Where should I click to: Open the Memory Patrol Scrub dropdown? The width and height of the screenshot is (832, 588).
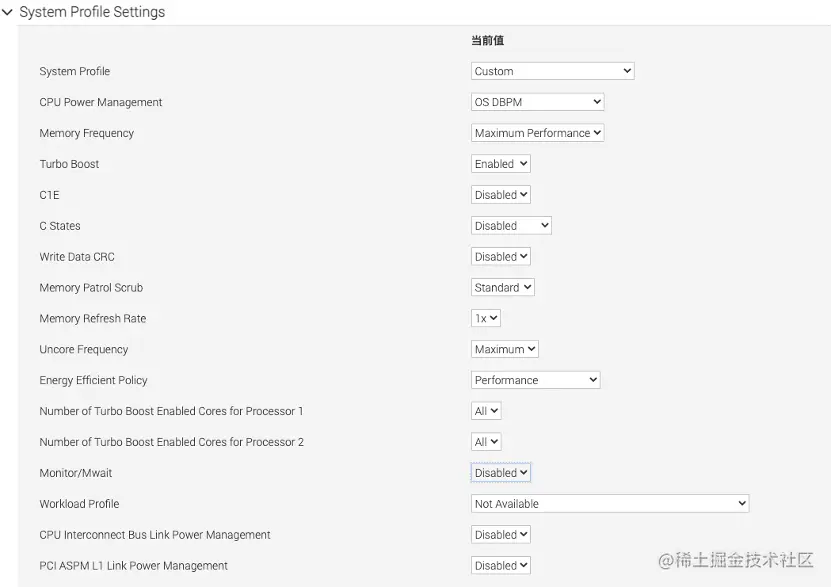[x=502, y=288]
